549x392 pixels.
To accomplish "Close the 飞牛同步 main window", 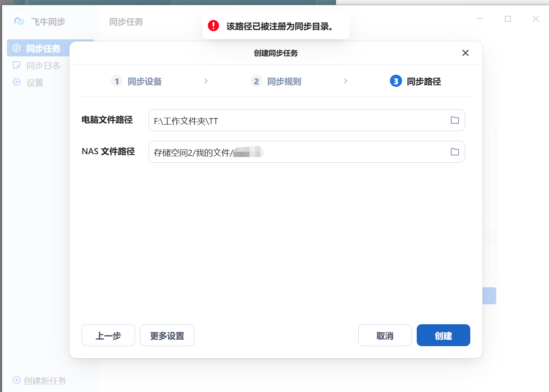I will click(536, 19).
